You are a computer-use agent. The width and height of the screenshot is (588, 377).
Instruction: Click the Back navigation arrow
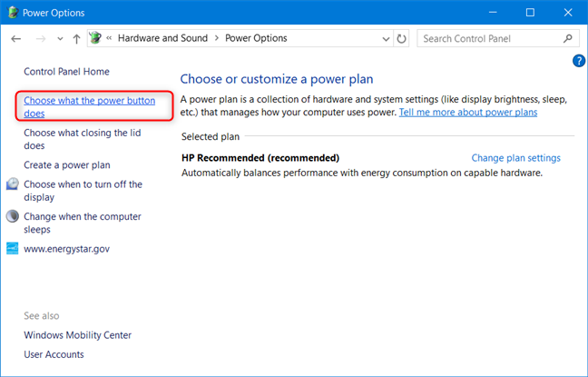pyautogui.click(x=16, y=39)
